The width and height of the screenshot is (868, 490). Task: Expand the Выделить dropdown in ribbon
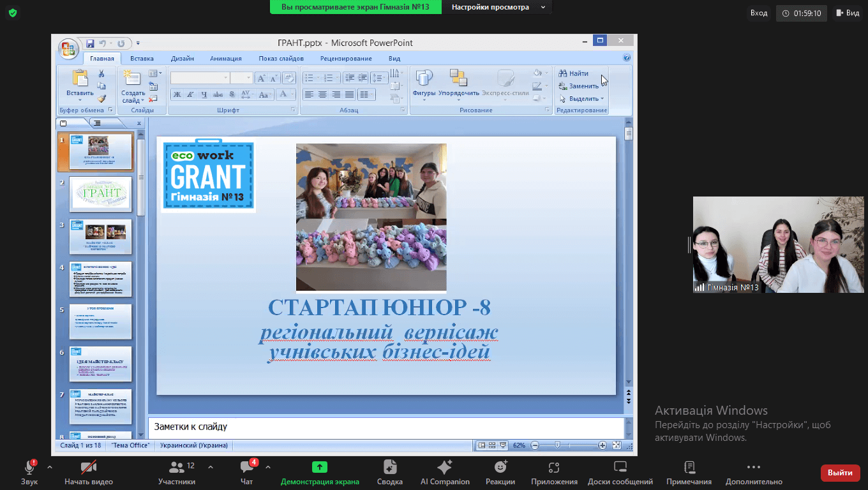pos(581,99)
